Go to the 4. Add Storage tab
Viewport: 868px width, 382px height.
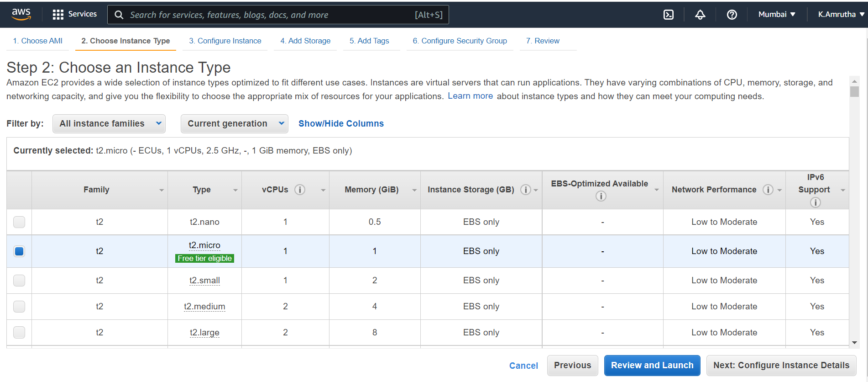coord(305,41)
